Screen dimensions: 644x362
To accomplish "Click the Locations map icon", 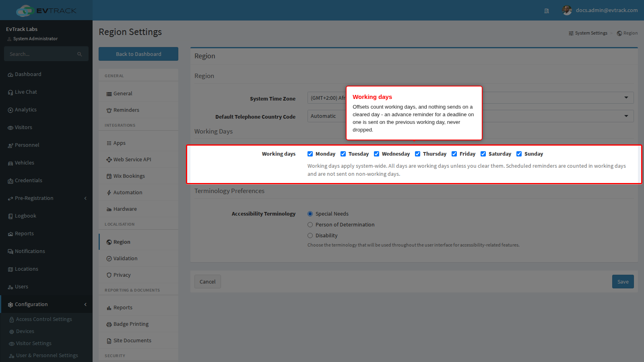I will [10, 269].
